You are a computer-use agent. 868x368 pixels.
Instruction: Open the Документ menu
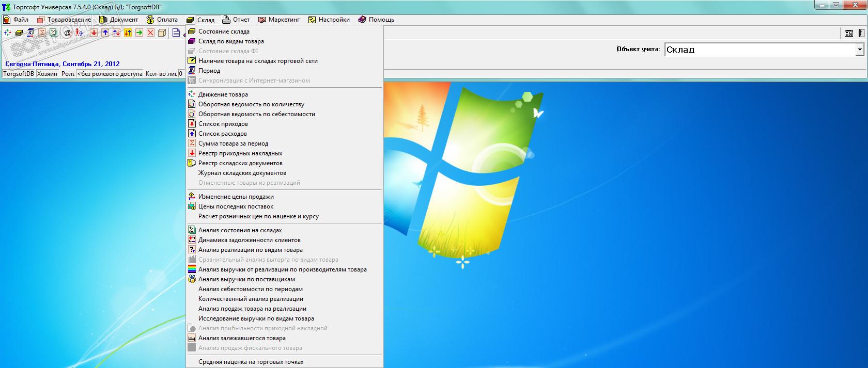coord(119,20)
